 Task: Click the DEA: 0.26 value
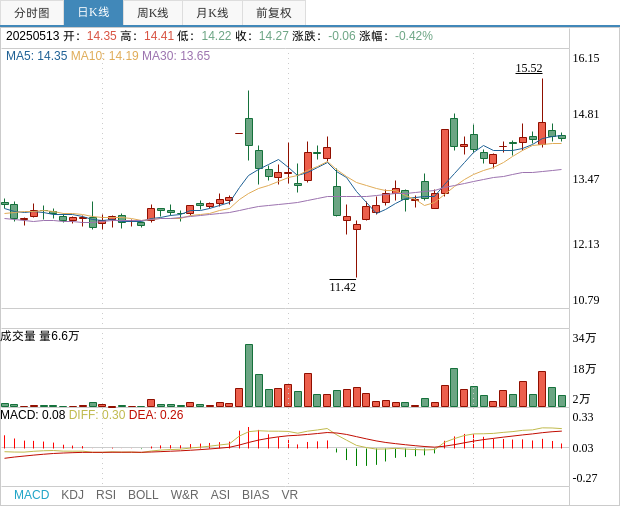(156, 415)
